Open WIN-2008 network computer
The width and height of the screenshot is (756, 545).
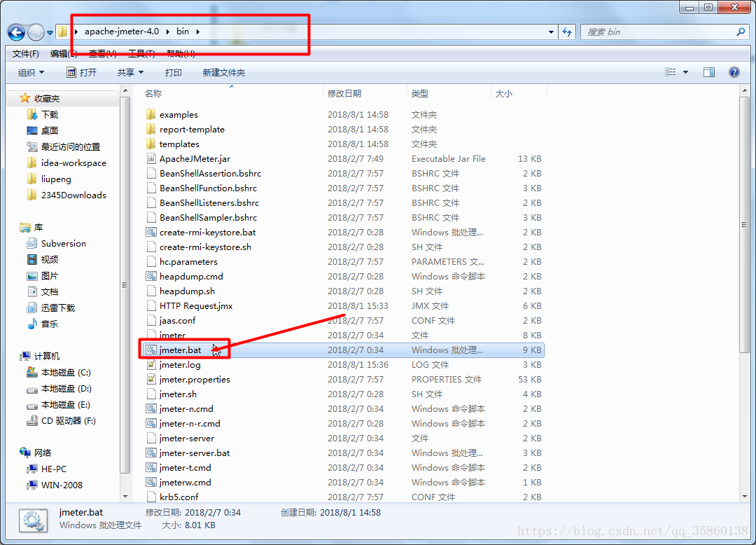(62, 485)
